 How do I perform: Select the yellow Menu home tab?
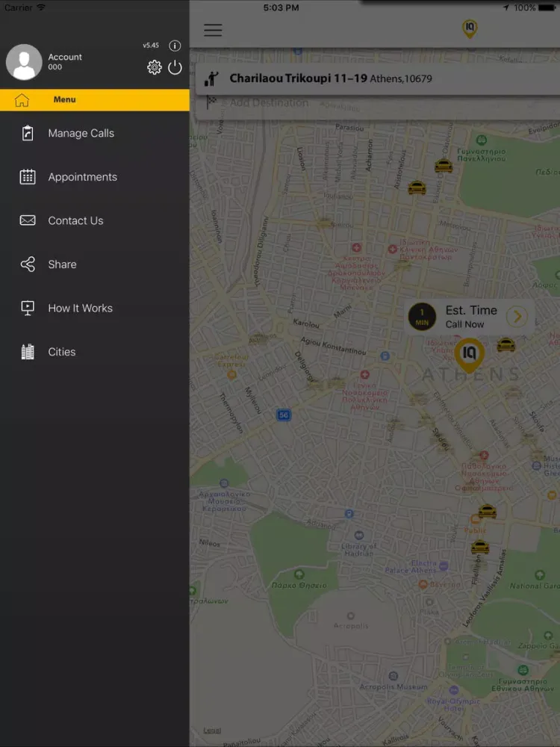coord(95,99)
